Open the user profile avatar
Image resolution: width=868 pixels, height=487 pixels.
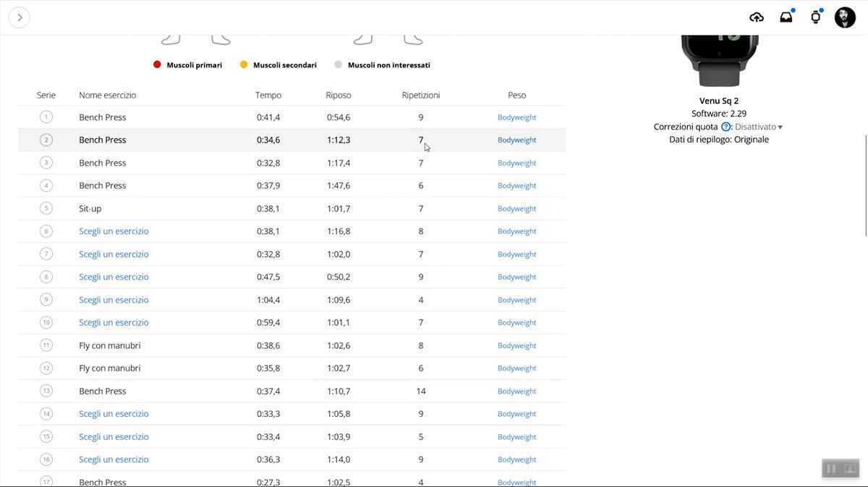point(845,17)
